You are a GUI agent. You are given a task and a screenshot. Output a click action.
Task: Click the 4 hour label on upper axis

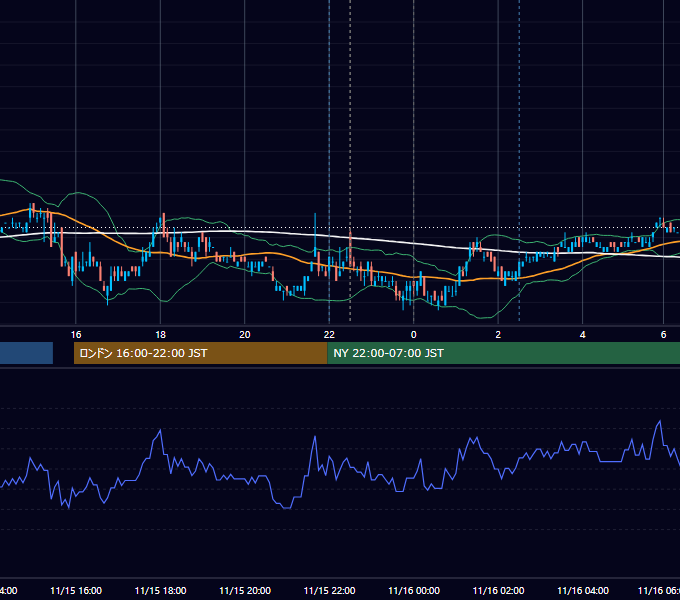pos(582,334)
